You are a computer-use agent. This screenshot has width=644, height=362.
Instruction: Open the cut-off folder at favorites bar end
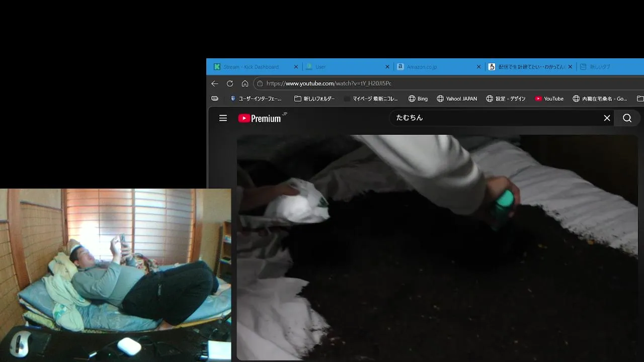(640, 99)
